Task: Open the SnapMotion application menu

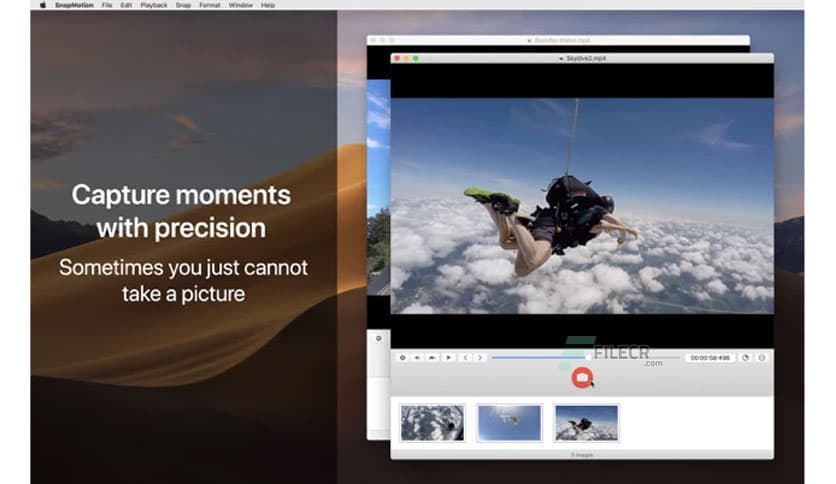Action: pos(74,5)
